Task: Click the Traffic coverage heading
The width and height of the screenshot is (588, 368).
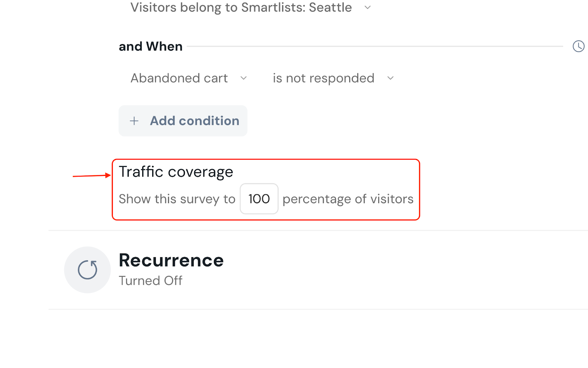Action: pyautogui.click(x=176, y=172)
